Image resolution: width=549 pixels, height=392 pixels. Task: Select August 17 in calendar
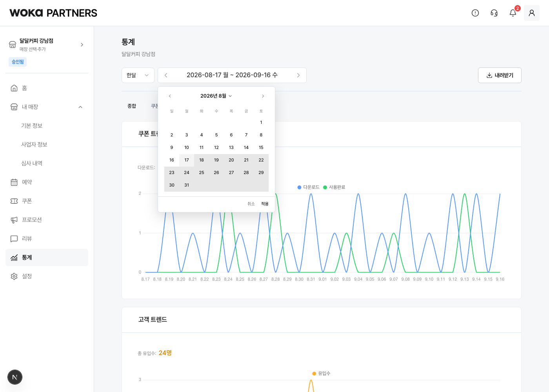[187, 160]
